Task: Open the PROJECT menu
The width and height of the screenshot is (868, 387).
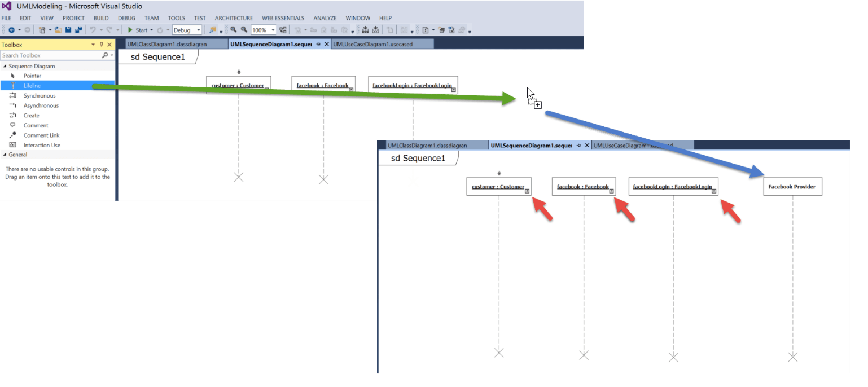Action: pyautogui.click(x=73, y=18)
